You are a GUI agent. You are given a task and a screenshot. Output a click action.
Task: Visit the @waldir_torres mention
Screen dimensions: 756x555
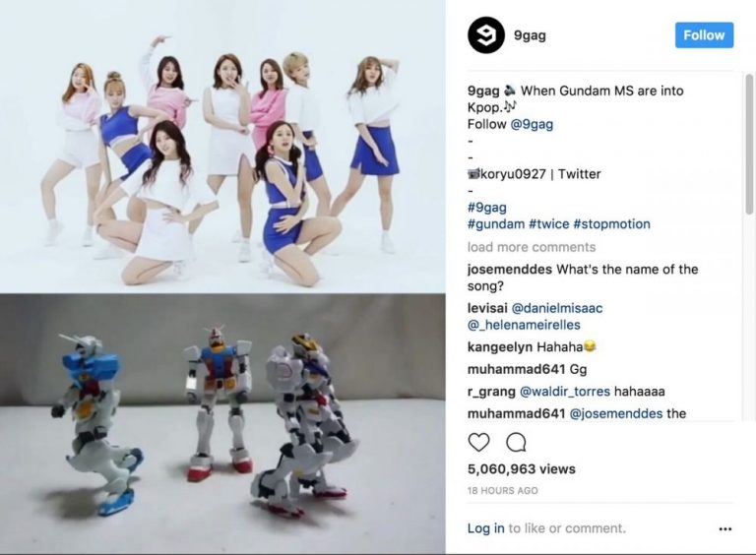click(565, 392)
